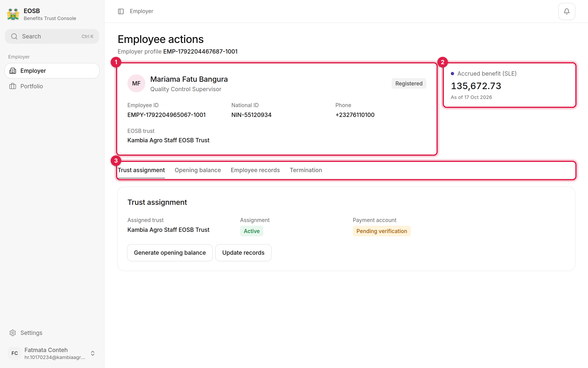
Task: Click Generate opening balance button
Action: [170, 253]
